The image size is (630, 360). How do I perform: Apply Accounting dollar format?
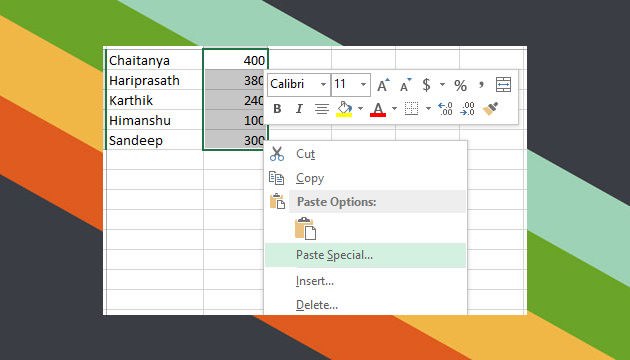[x=426, y=85]
